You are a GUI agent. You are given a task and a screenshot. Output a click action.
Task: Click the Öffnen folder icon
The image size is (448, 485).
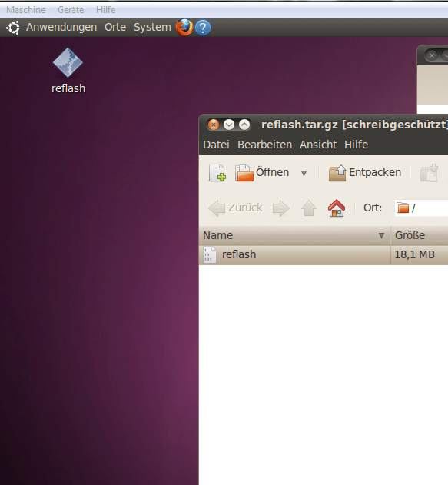pos(244,173)
